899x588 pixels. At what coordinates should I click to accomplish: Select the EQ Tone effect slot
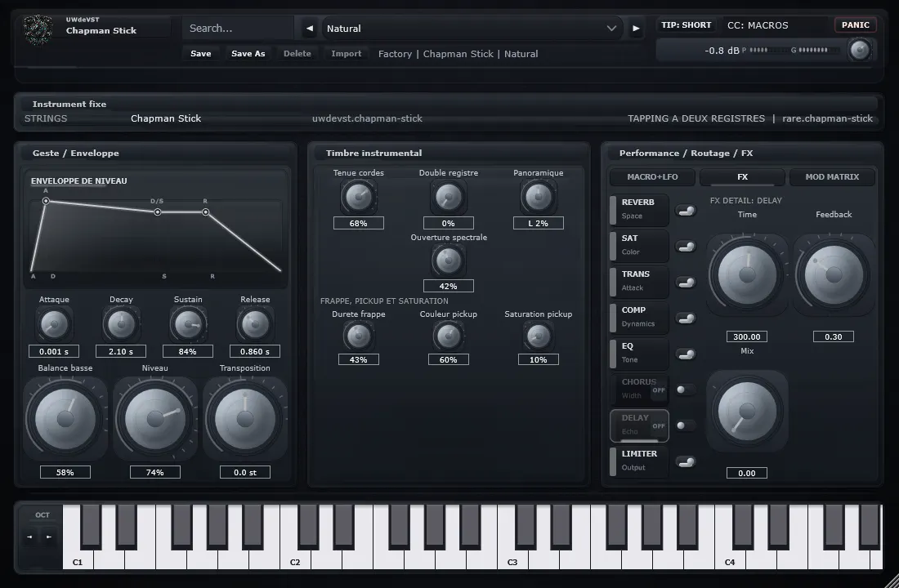coord(639,353)
